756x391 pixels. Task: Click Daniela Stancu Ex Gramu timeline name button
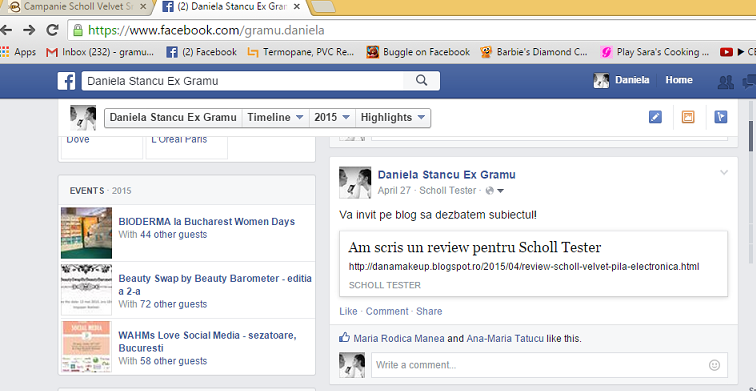pos(173,118)
